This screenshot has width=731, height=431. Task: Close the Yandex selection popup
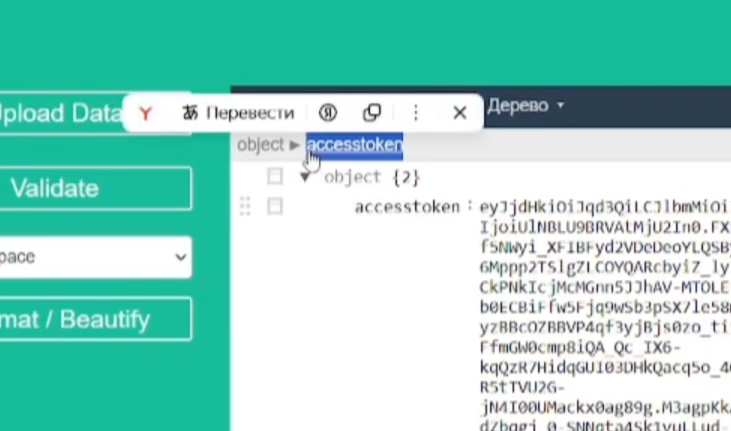pos(460,113)
